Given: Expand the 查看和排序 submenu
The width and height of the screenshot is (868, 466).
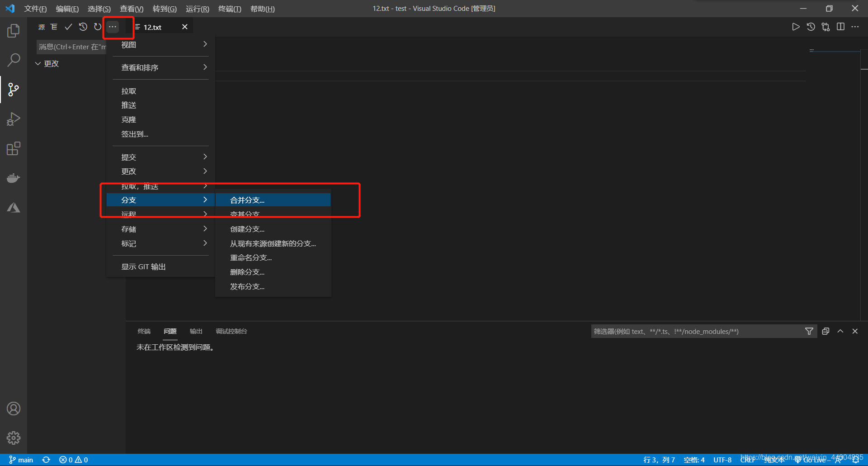Looking at the screenshot, I should point(160,67).
